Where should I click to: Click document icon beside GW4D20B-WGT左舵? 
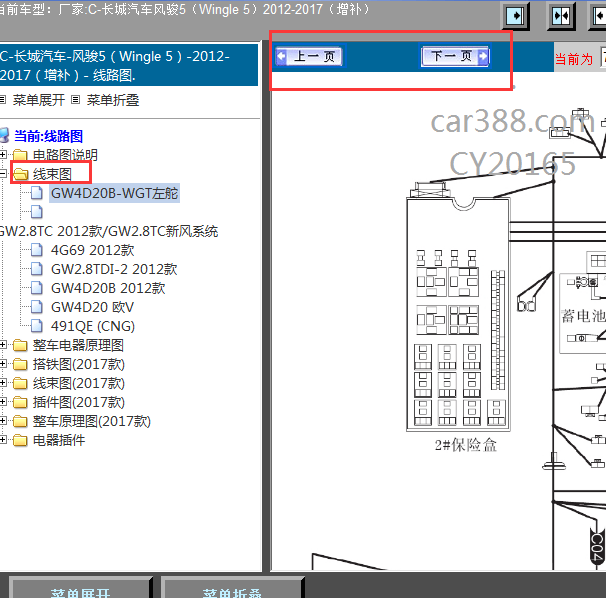click(37, 193)
